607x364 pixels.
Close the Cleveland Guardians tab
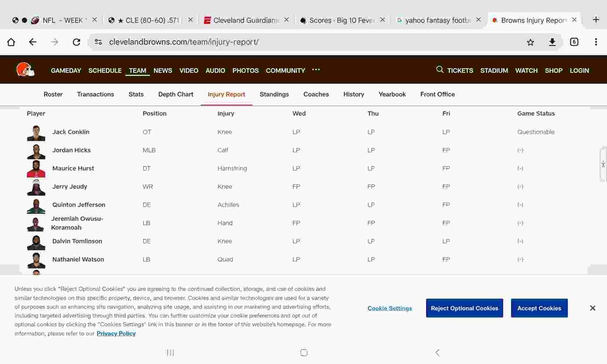click(x=286, y=20)
